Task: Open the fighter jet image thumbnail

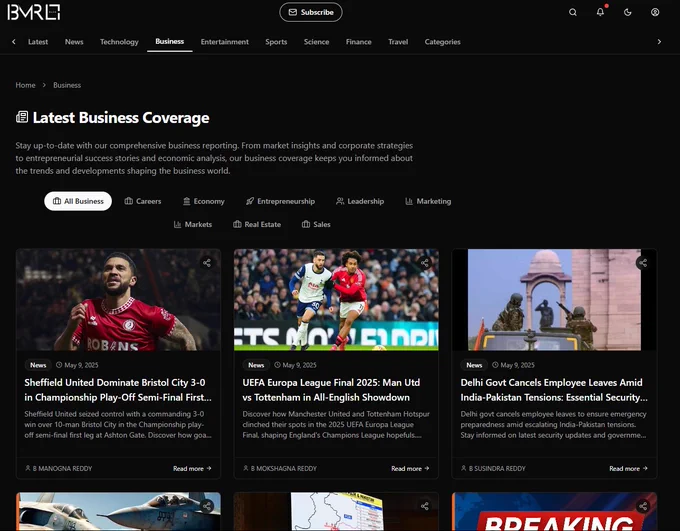Action: coord(118,511)
